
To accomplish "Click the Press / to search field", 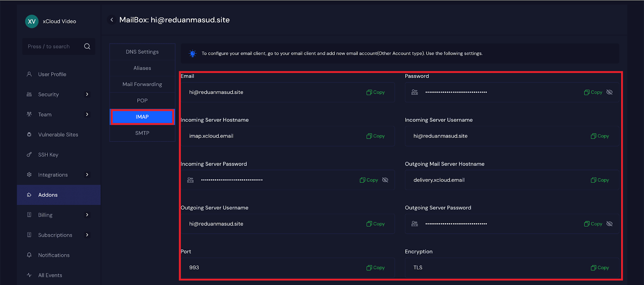I will (x=52, y=47).
